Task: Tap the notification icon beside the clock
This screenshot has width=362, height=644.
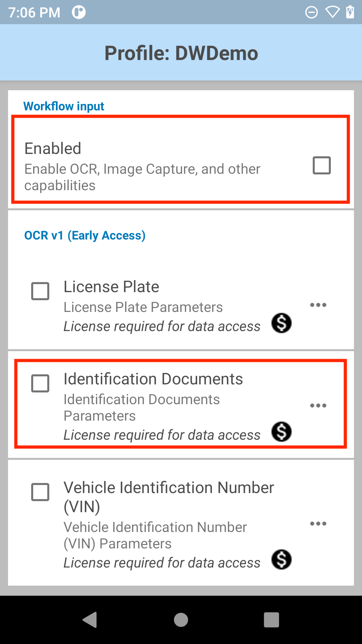Action: [79, 12]
